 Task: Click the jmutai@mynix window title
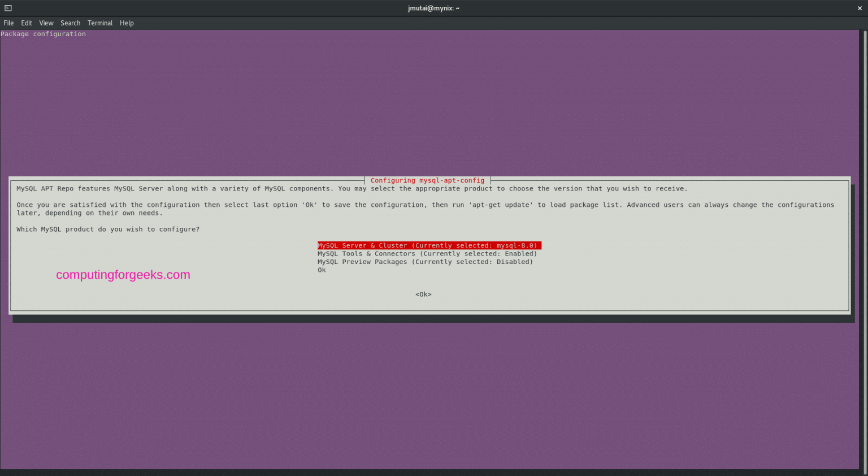pos(433,8)
